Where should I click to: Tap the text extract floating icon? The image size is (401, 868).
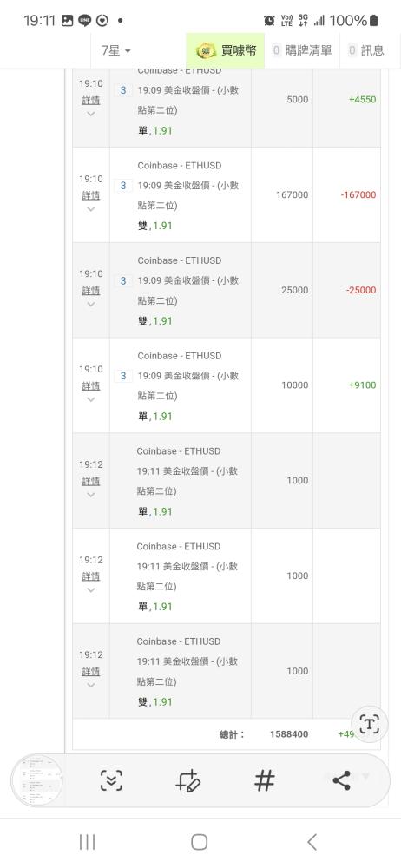pyautogui.click(x=370, y=724)
